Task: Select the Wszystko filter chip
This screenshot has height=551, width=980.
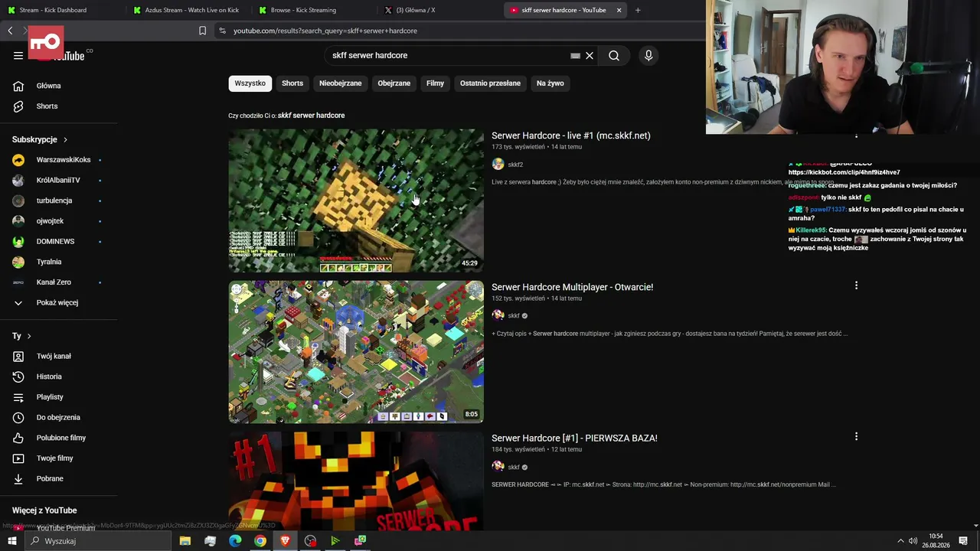Action: coord(250,83)
